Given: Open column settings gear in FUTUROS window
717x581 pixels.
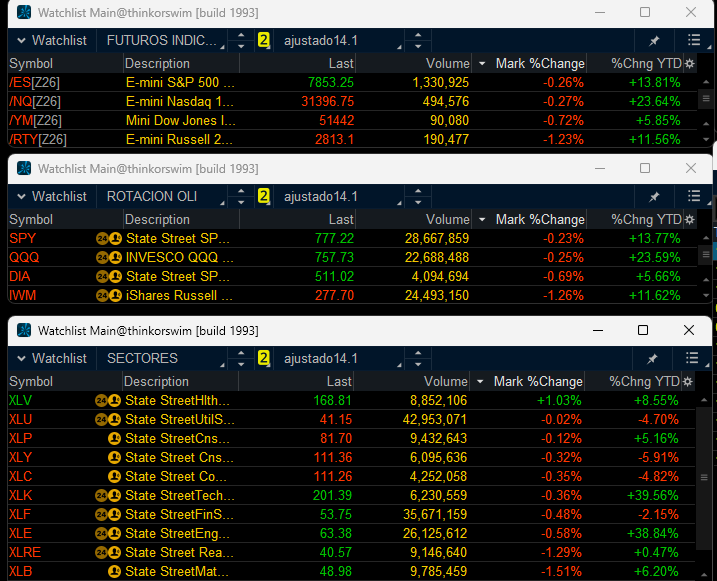Looking at the screenshot, I should coord(690,64).
